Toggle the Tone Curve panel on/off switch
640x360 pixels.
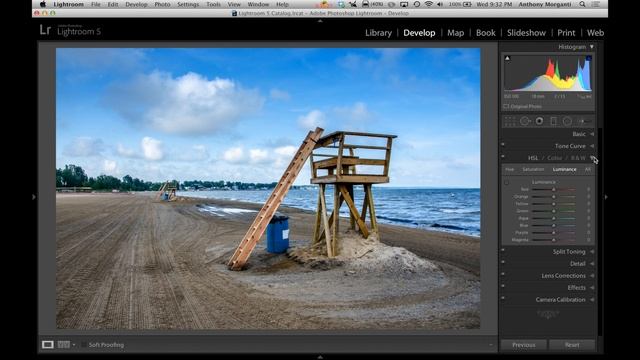pos(503,144)
